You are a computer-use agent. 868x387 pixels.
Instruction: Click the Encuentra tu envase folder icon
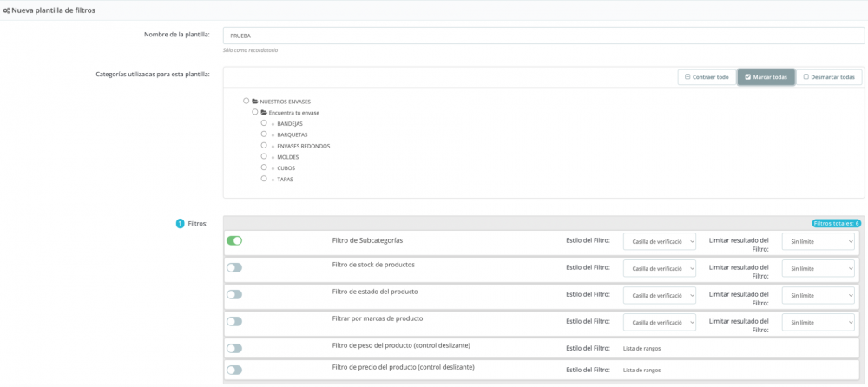click(x=263, y=113)
